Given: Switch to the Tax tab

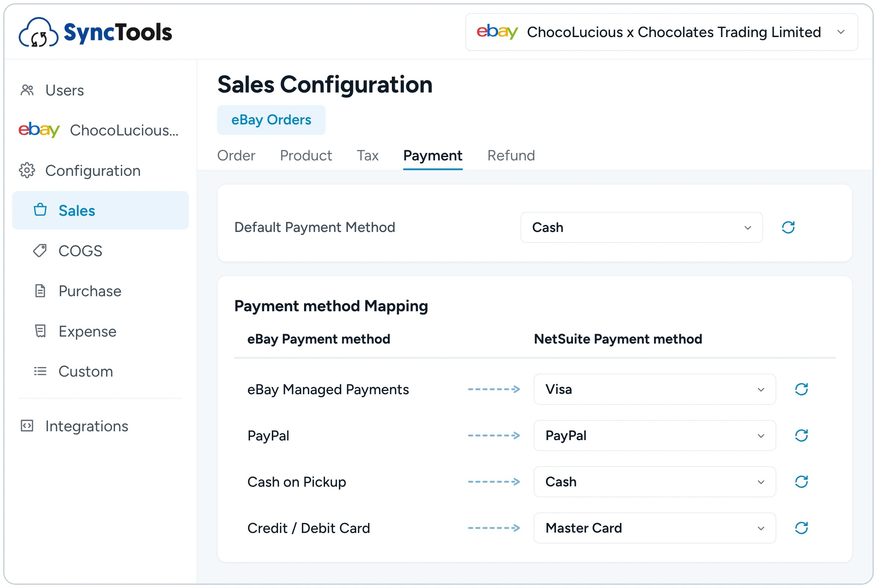Looking at the screenshot, I should (x=367, y=155).
